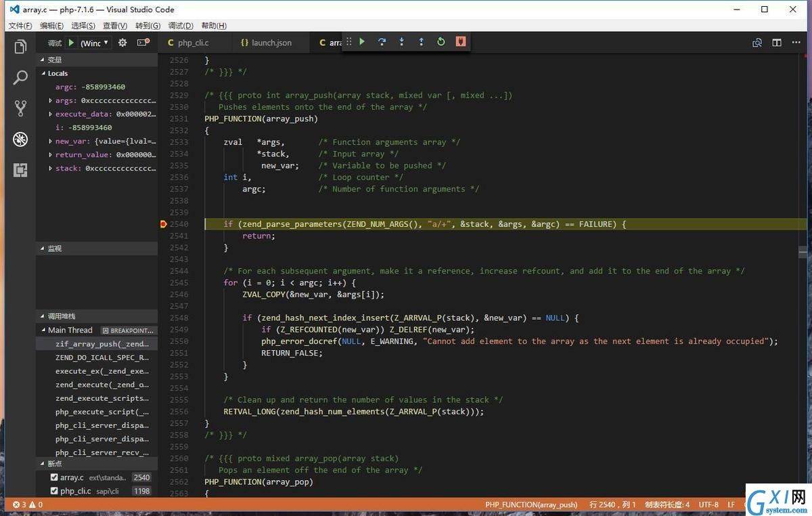This screenshot has height=516, width=812.
Task: Open the 选择(S) menu
Action: [83, 26]
